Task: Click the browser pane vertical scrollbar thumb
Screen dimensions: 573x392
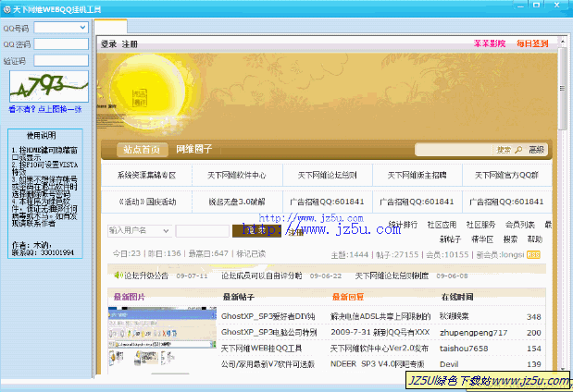Action: [562, 89]
